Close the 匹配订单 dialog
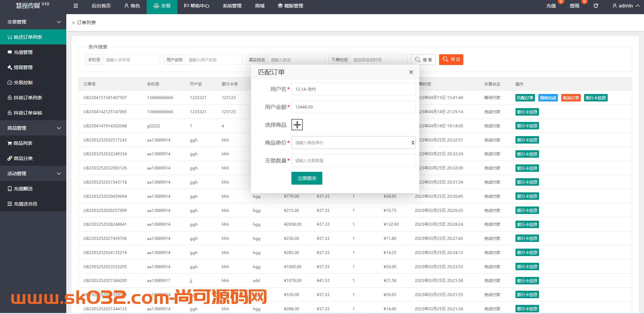This screenshot has height=314, width=644. (x=411, y=72)
